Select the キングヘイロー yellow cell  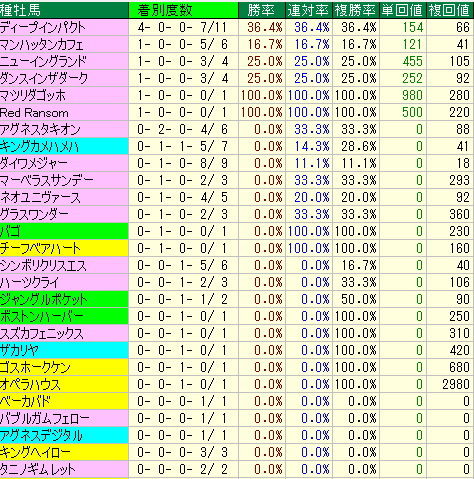pyautogui.click(x=64, y=452)
